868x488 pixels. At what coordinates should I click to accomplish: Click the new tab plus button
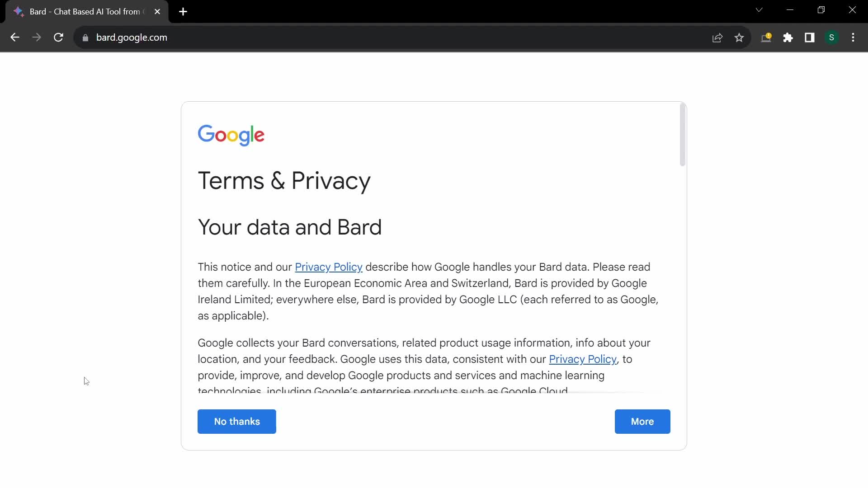click(x=183, y=11)
